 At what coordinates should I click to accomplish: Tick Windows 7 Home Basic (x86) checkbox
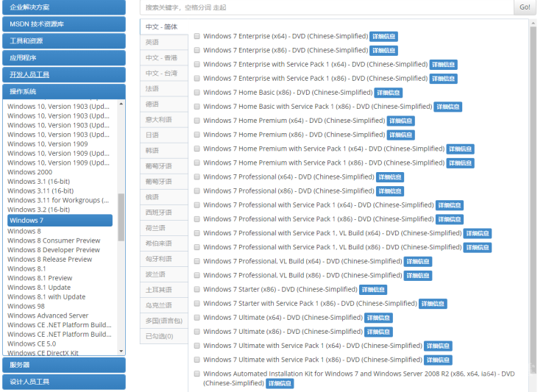197,93
